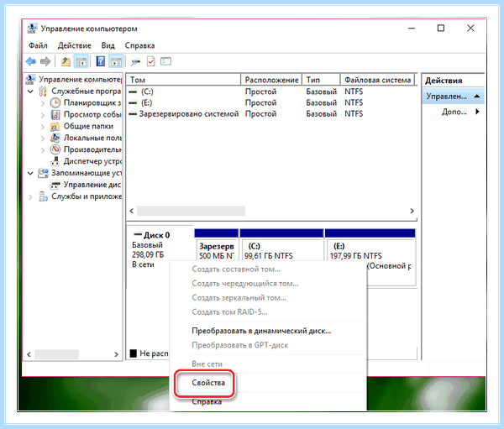
Task: Collapse the Управлен... actions section arrow
Action: [x=477, y=96]
